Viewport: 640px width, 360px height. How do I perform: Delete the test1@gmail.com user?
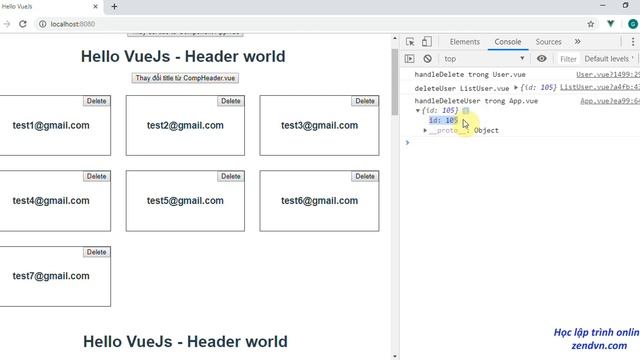pos(97,101)
